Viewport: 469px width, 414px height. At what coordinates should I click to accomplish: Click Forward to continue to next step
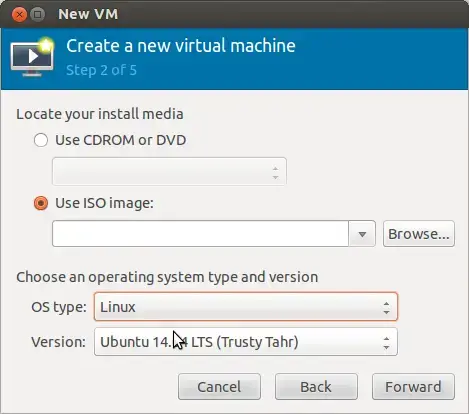pos(413,387)
